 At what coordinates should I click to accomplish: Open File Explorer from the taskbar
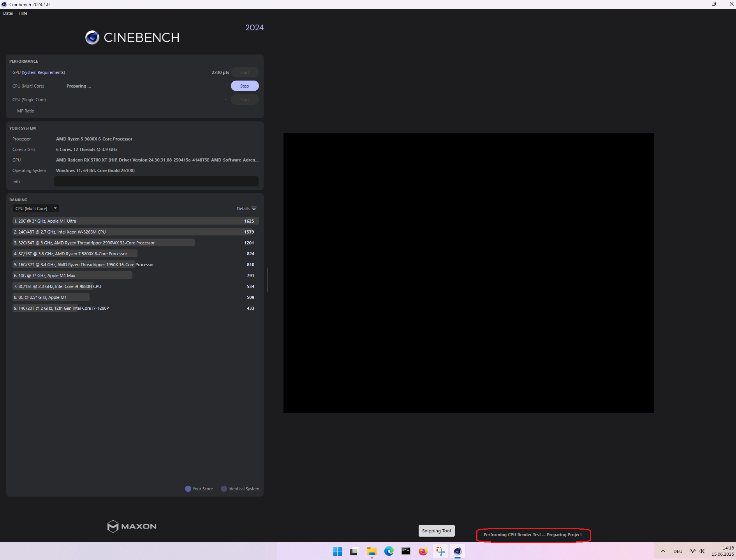point(372,551)
